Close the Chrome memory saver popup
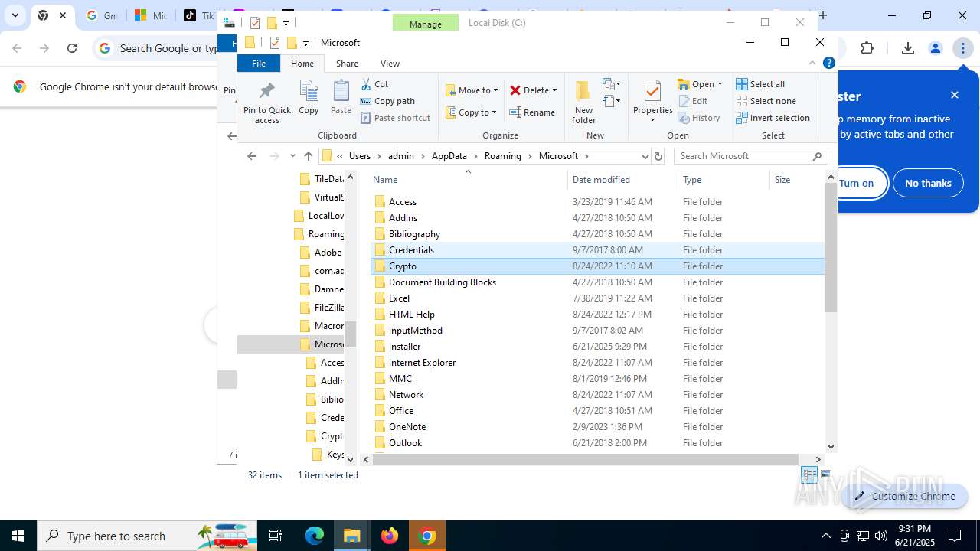 click(955, 95)
